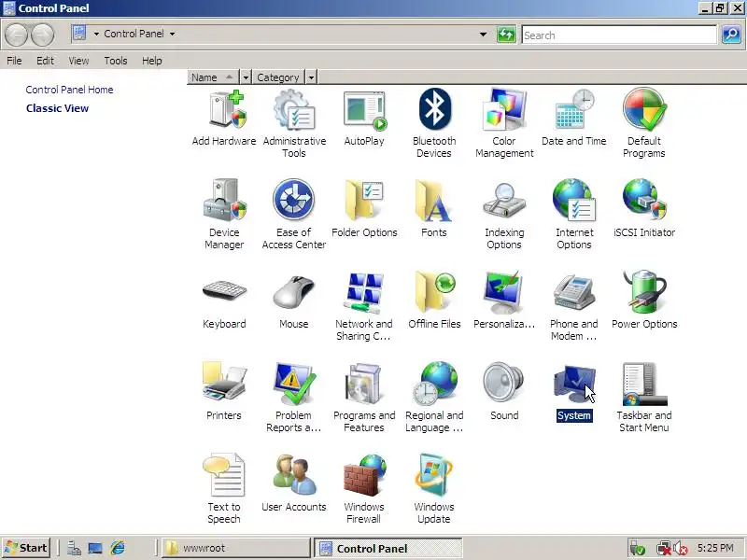Go to Control Panel Home

[69, 90]
